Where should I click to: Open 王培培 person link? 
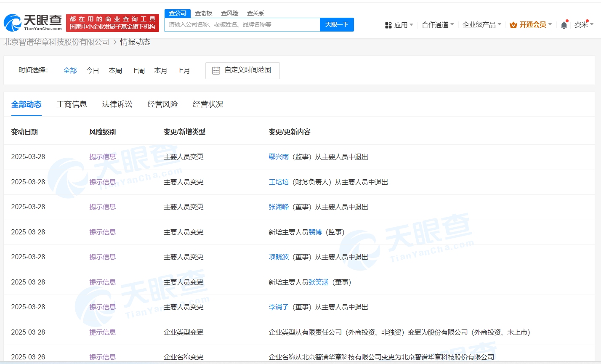[x=279, y=182]
